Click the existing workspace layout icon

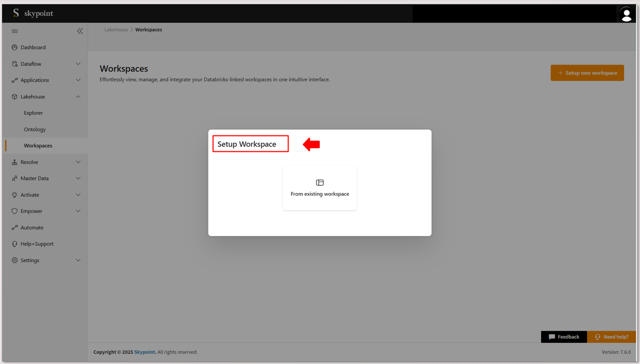click(320, 183)
